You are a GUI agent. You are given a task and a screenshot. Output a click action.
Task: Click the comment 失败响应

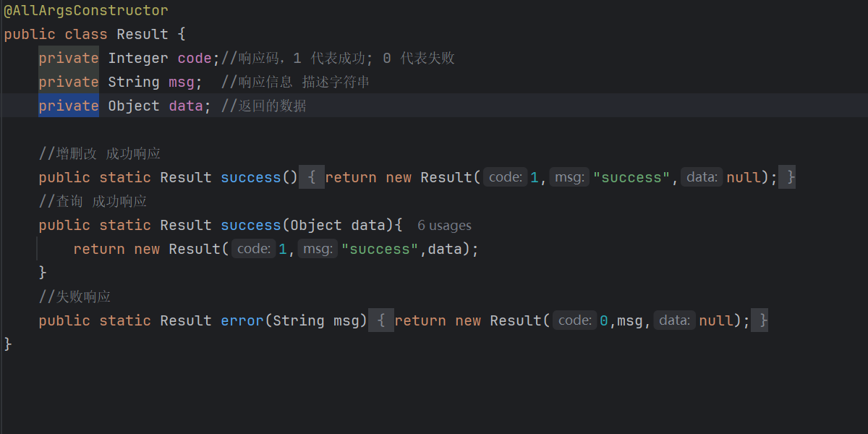pos(75,297)
